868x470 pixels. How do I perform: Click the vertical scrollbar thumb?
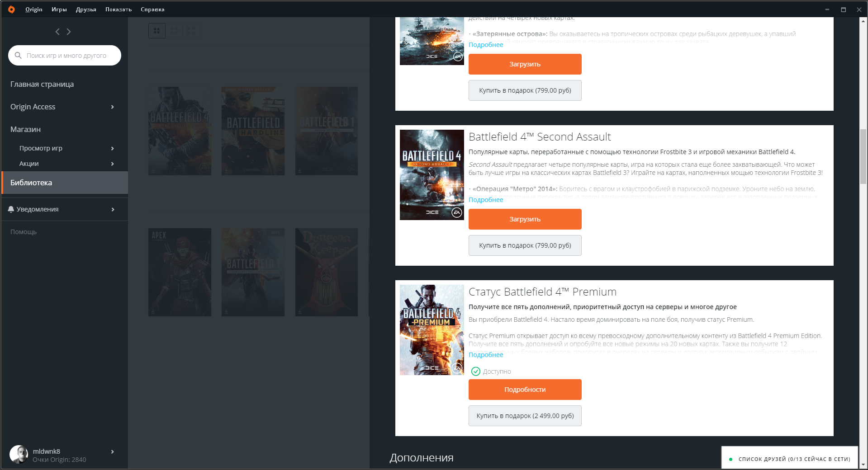tap(863, 156)
